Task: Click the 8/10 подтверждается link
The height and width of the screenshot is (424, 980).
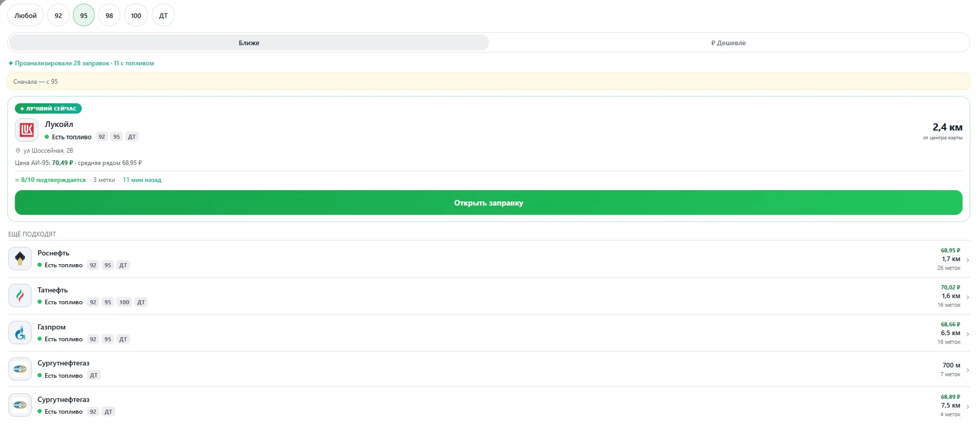Action: pyautogui.click(x=50, y=180)
